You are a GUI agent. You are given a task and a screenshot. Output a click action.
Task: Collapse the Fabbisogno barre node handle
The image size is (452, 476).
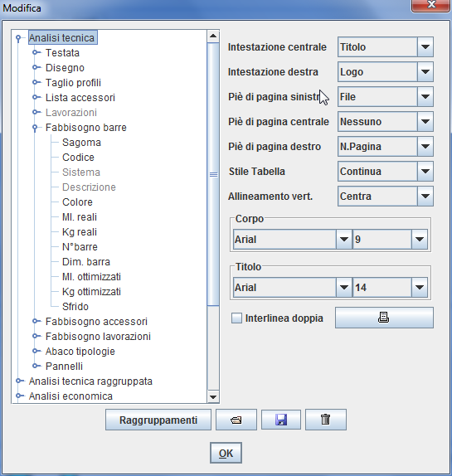(x=35, y=128)
